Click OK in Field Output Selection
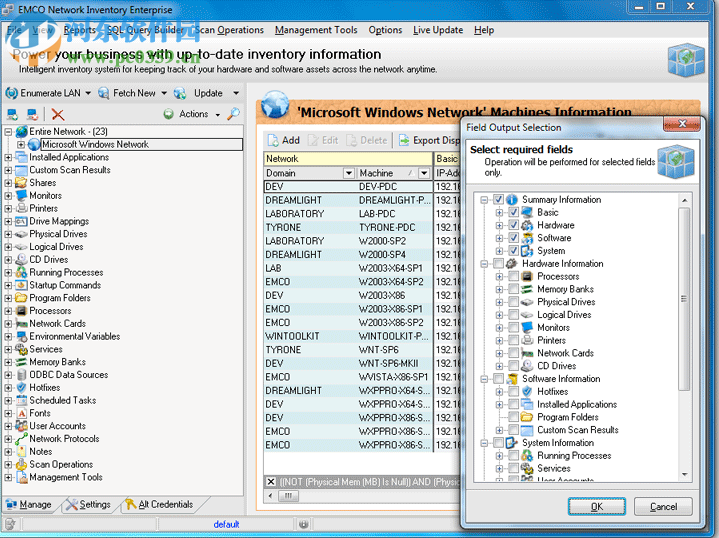This screenshot has width=719, height=538. coord(597,506)
